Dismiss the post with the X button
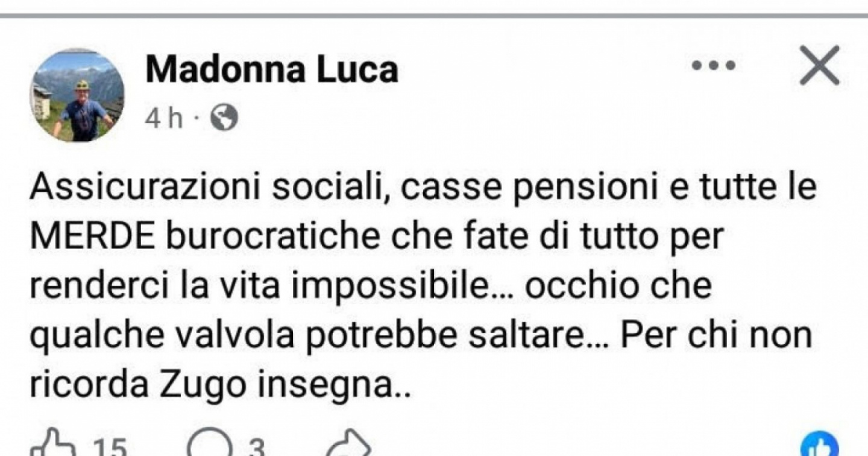The image size is (868, 456). click(819, 66)
